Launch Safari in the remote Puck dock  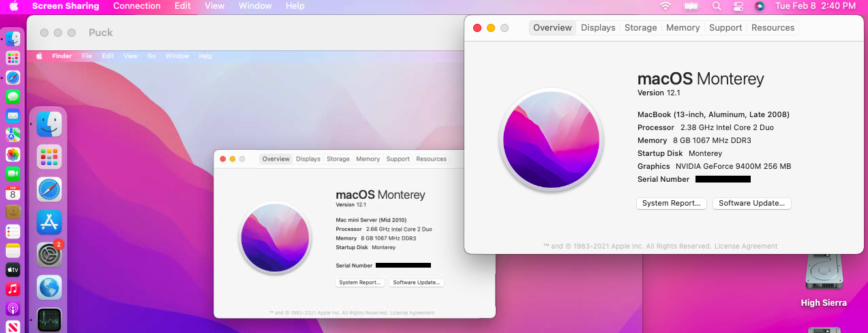[49, 189]
